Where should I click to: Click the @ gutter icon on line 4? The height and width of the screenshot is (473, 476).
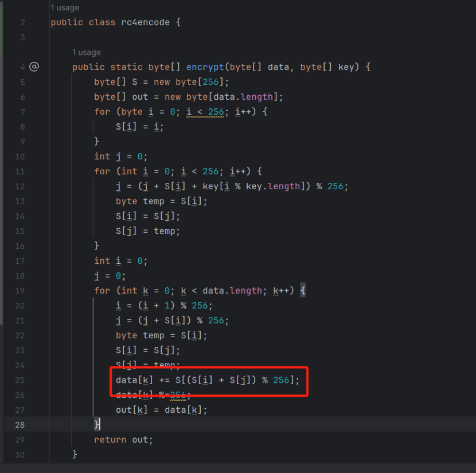34,67
